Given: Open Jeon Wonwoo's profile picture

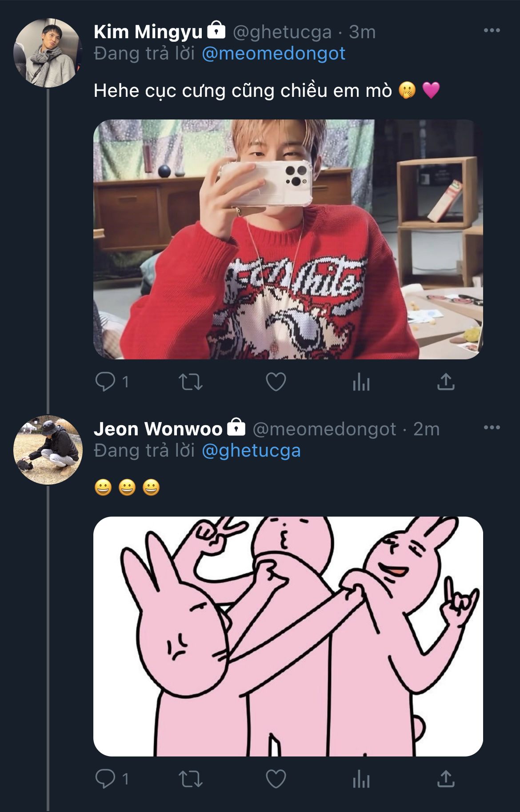Looking at the screenshot, I should point(48,450).
